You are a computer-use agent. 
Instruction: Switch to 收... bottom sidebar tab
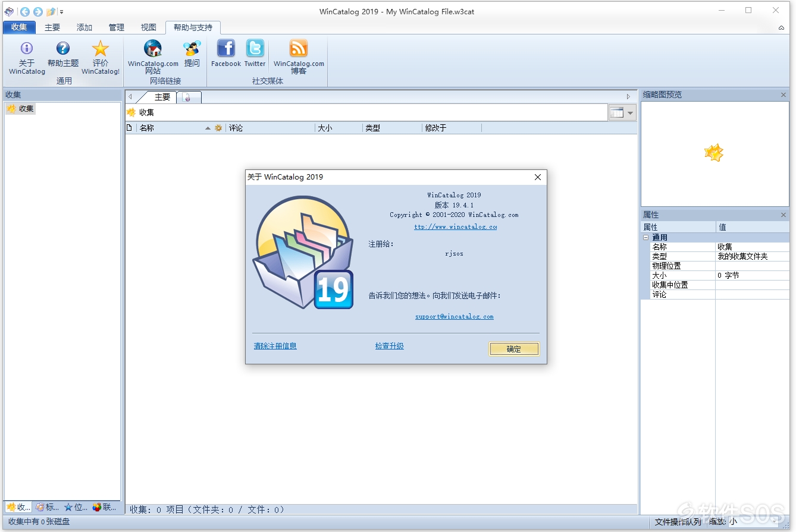pyautogui.click(x=18, y=507)
